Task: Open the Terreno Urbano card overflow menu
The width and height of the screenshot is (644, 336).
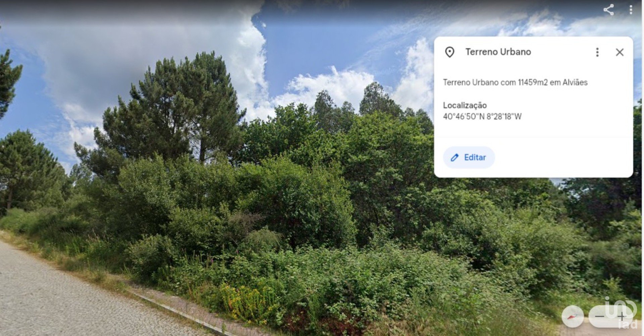Action: click(597, 52)
